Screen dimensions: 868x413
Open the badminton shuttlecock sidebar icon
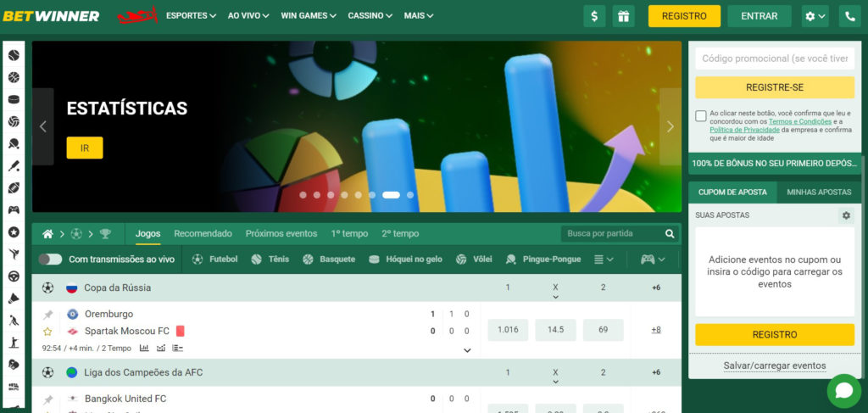click(14, 299)
